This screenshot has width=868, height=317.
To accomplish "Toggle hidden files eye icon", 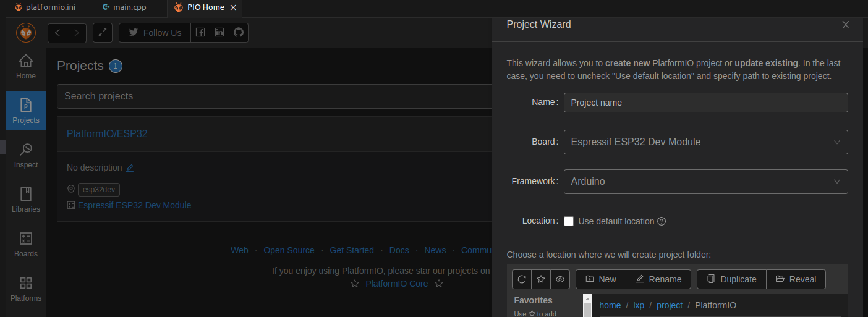I will 560,279.
